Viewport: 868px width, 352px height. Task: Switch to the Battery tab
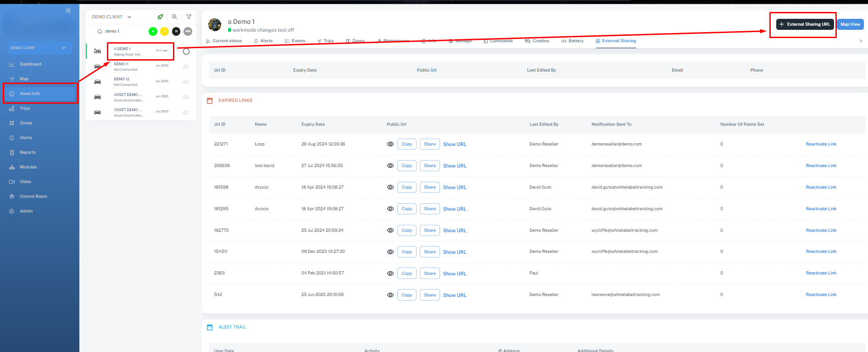573,41
